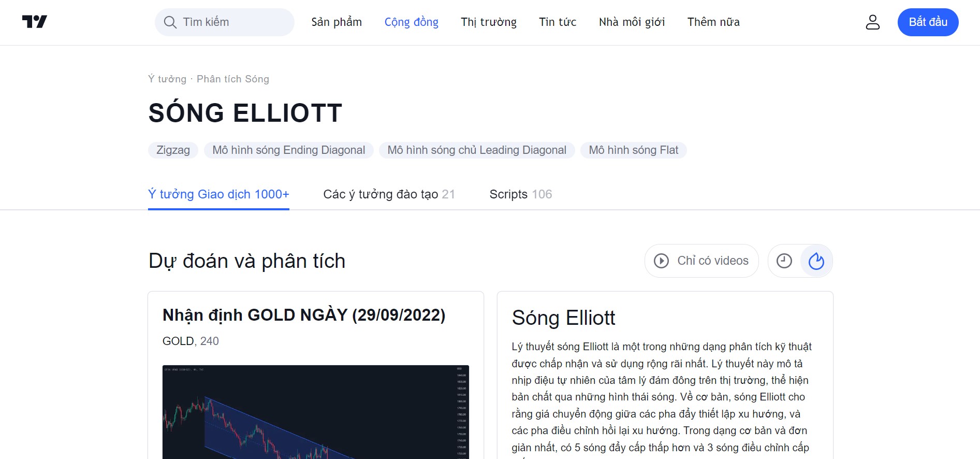Image resolution: width=980 pixels, height=459 pixels.
Task: Open the Tin tức menu
Action: 558,22
